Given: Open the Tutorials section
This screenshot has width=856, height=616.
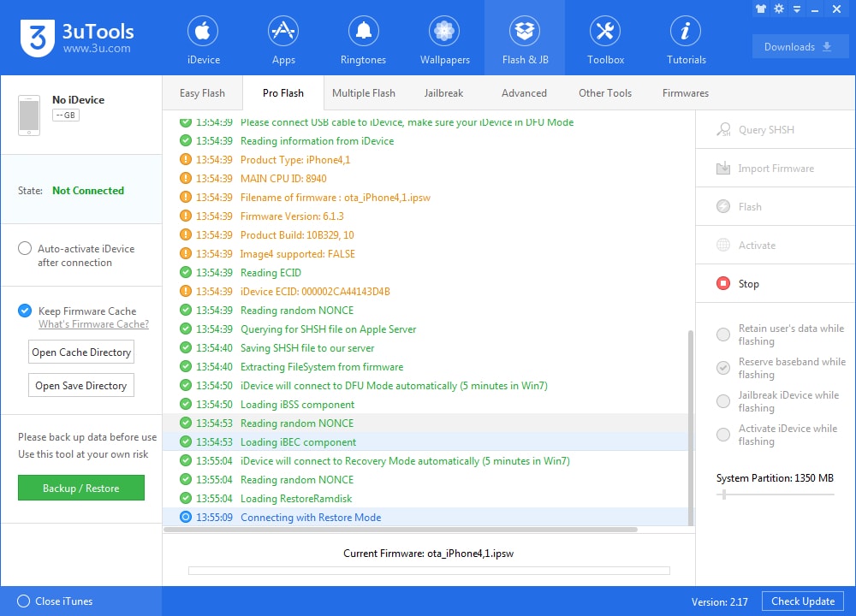Looking at the screenshot, I should pos(686,39).
